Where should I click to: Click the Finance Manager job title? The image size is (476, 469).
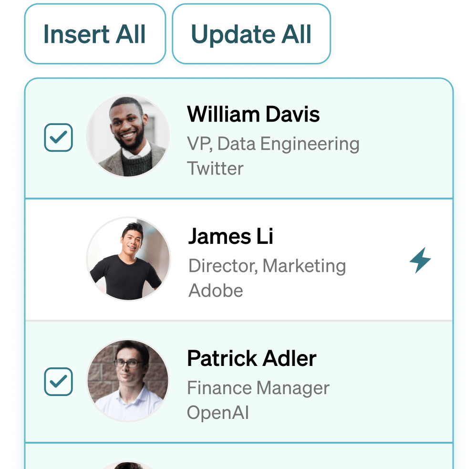point(258,388)
